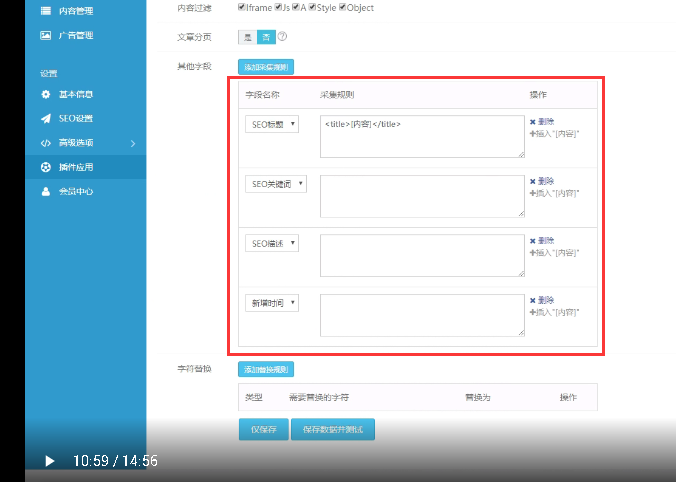Click the 会员中心 user icon
The height and width of the screenshot is (482, 676).
pos(46,191)
